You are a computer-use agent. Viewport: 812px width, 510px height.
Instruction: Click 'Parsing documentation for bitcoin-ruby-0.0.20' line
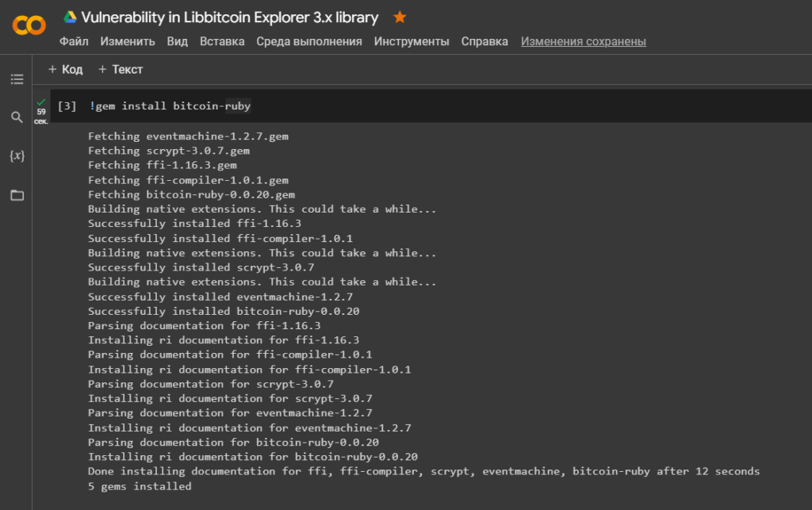(x=234, y=443)
